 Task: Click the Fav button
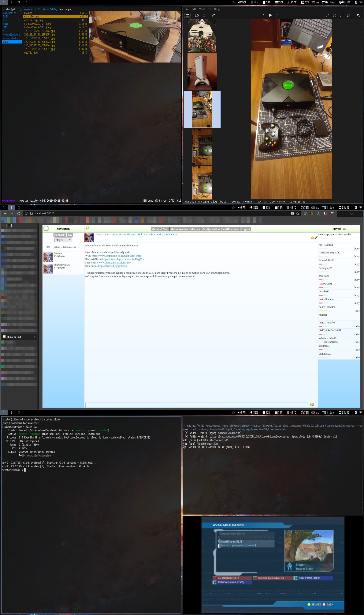(70, 235)
